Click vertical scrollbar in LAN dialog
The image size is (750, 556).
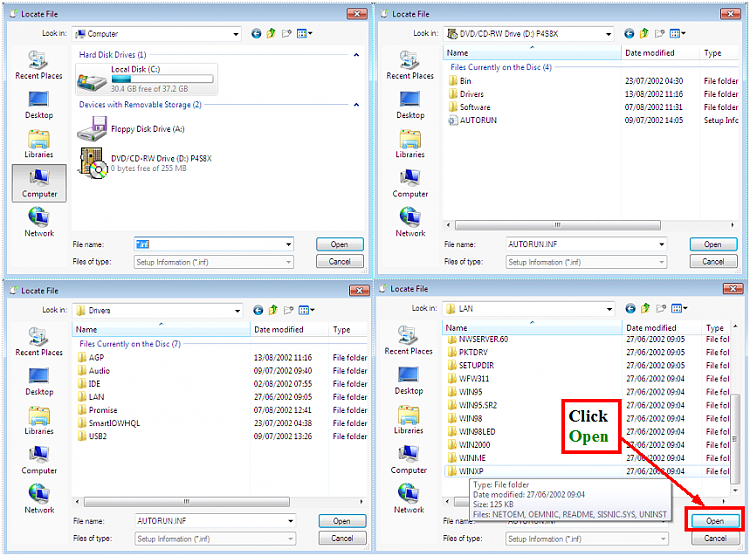[x=735, y=439]
